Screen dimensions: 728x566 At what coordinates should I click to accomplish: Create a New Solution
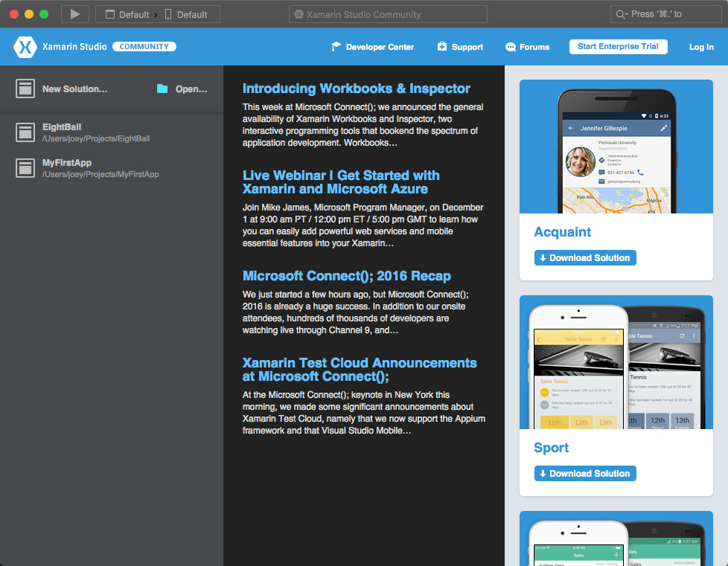point(63,89)
